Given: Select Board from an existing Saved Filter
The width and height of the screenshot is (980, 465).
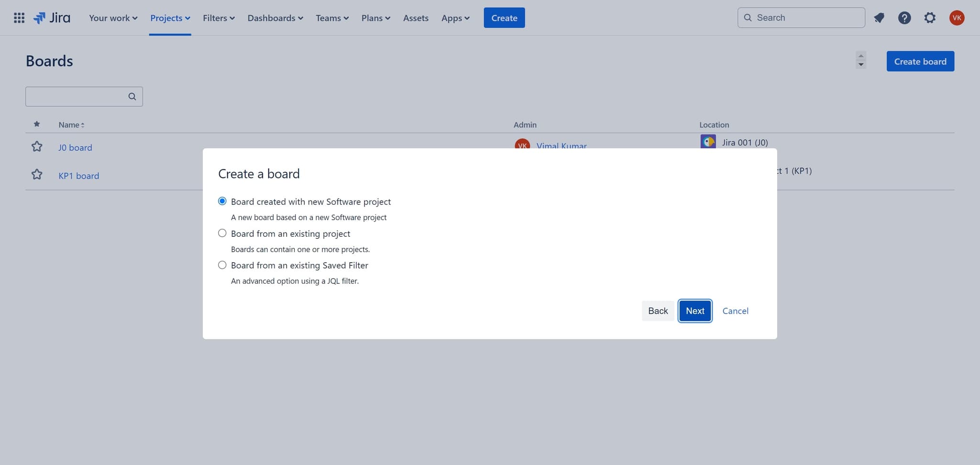Looking at the screenshot, I should click(x=222, y=265).
